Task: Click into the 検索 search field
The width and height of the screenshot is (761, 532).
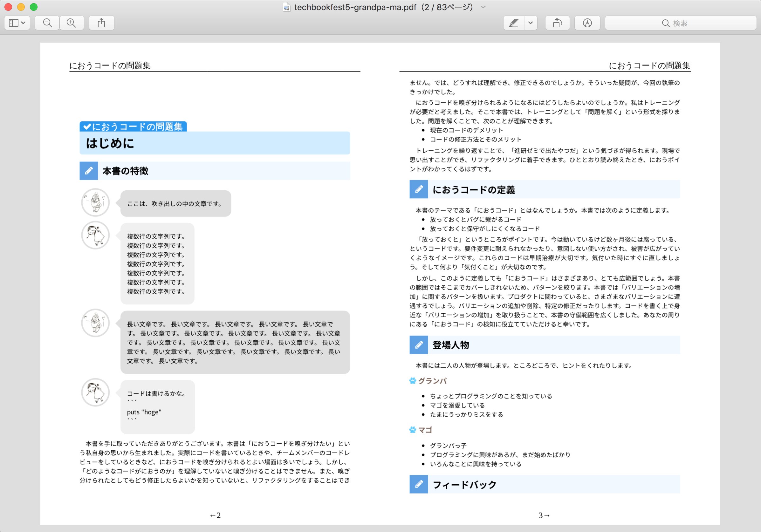Action: 681,23
